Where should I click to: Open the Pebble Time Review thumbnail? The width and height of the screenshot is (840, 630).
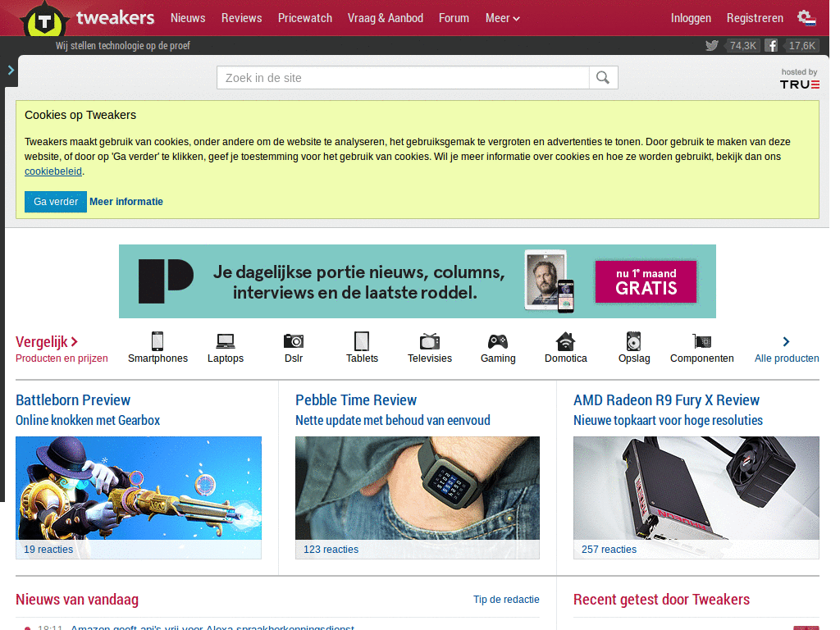coord(418,488)
